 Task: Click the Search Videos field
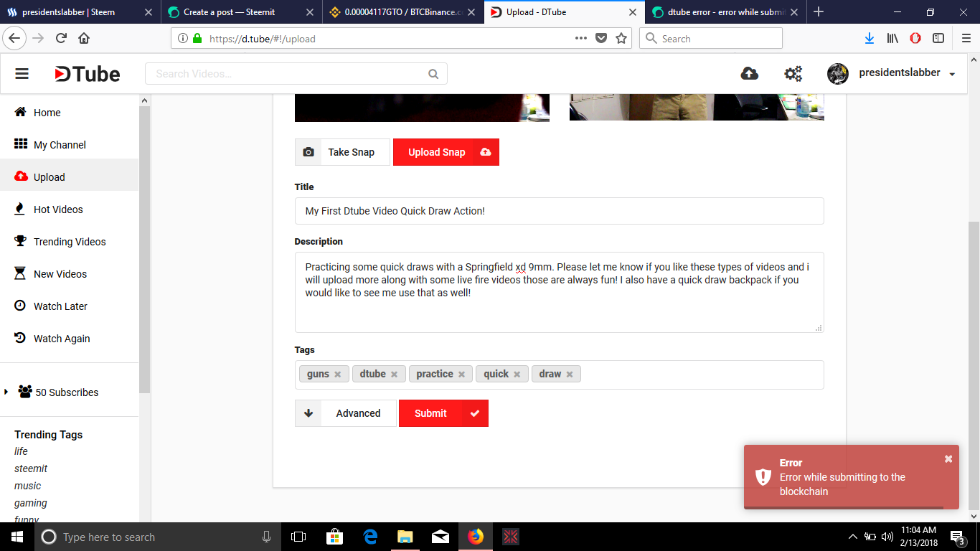click(296, 74)
